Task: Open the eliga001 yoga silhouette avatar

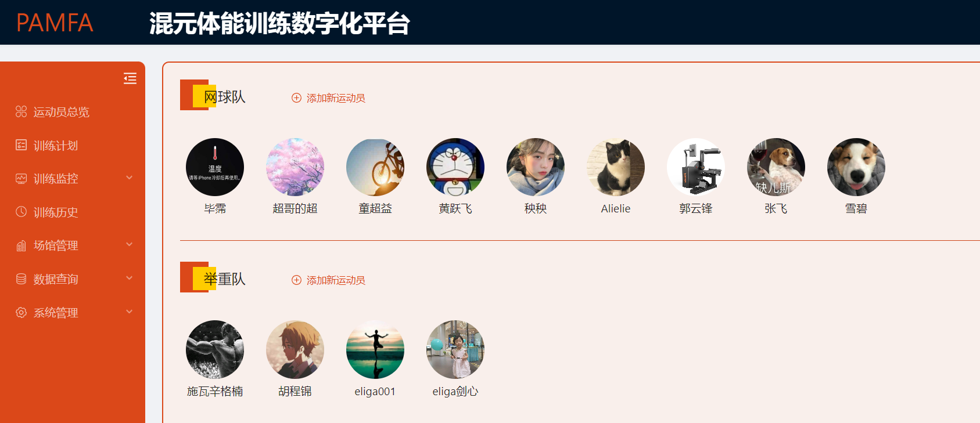Action: 375,350
